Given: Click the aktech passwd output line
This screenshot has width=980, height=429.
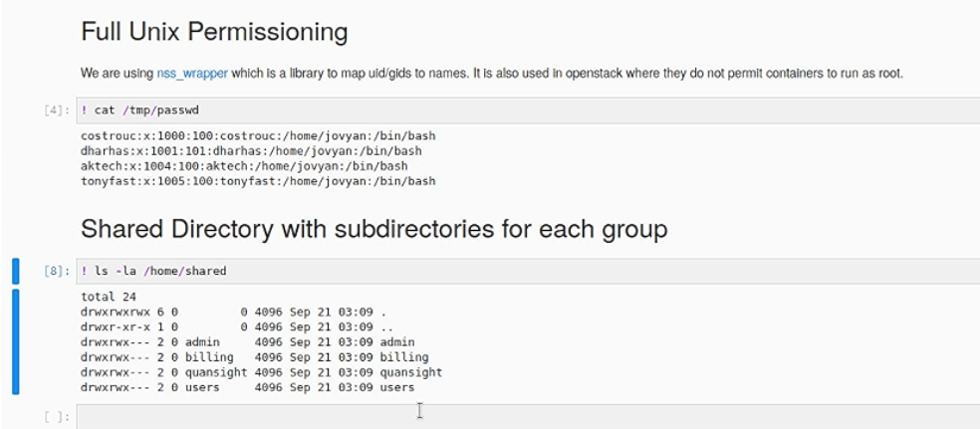Looking at the screenshot, I should (x=244, y=166).
